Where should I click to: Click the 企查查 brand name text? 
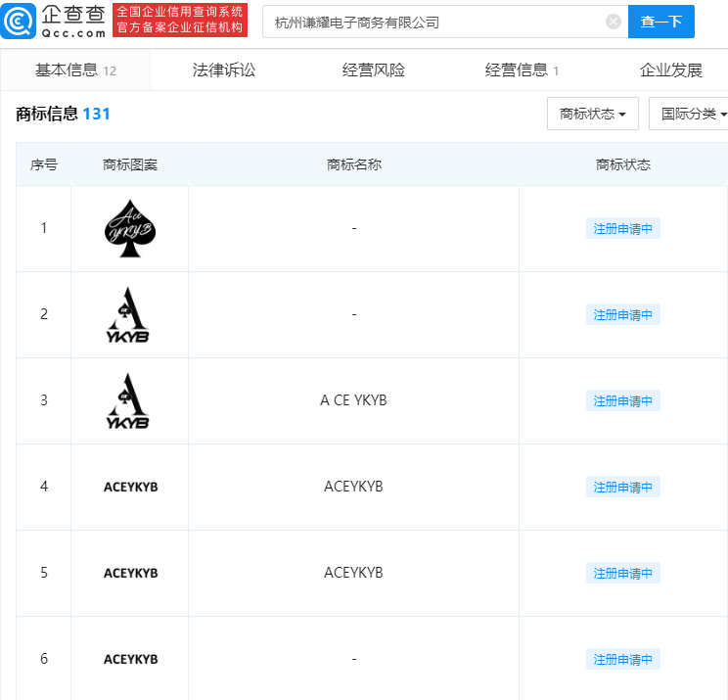click(x=73, y=15)
